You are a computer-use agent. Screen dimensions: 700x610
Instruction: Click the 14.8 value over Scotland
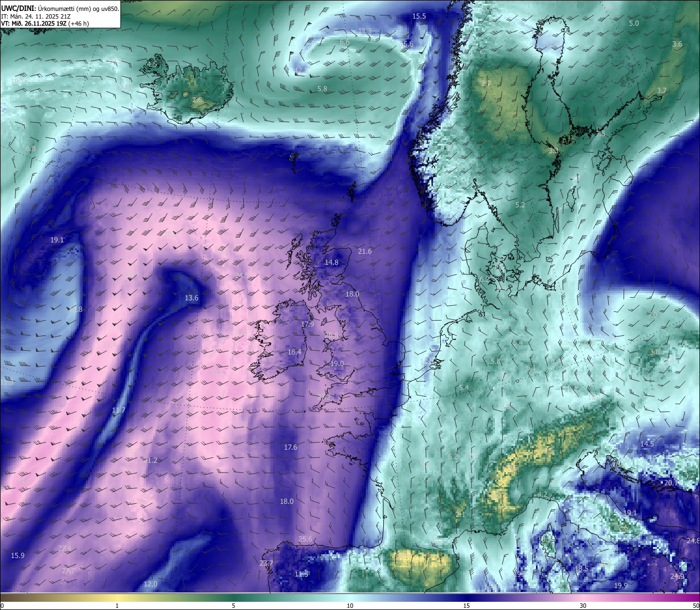click(x=331, y=263)
